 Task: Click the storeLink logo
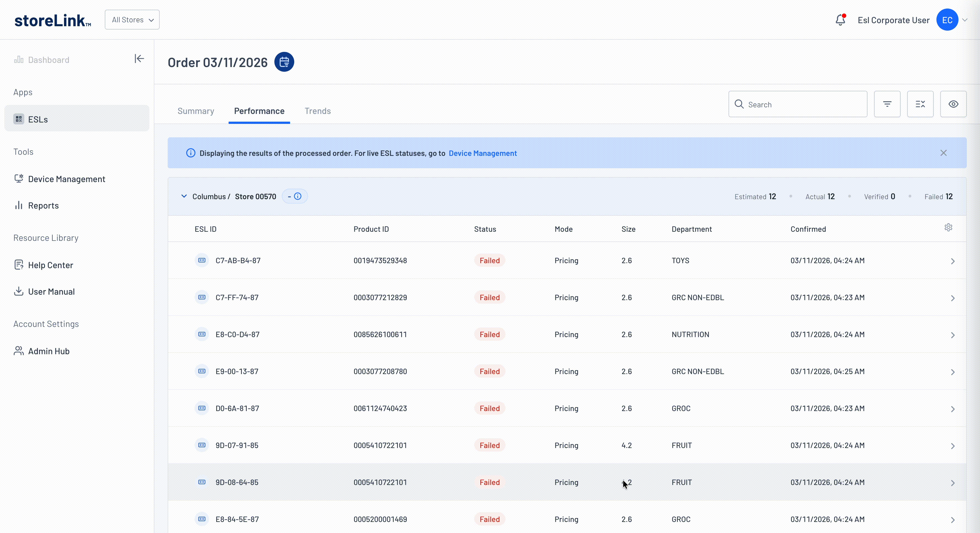[x=52, y=20]
